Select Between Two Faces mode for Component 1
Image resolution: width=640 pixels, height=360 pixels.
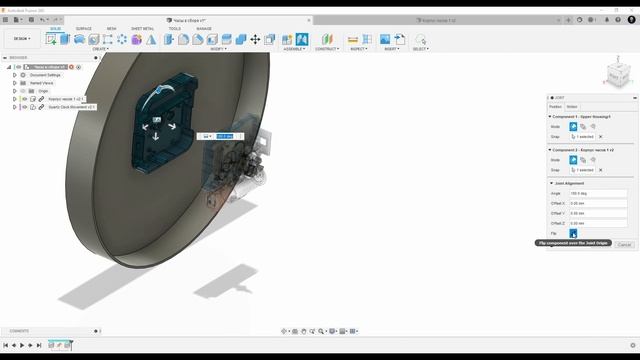tap(583, 127)
